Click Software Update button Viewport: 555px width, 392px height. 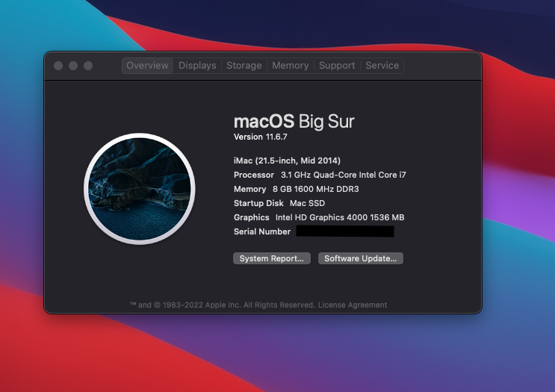(x=360, y=258)
